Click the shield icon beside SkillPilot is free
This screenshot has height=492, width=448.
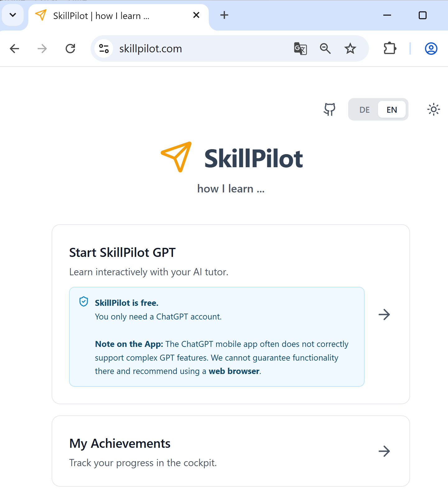coord(84,301)
